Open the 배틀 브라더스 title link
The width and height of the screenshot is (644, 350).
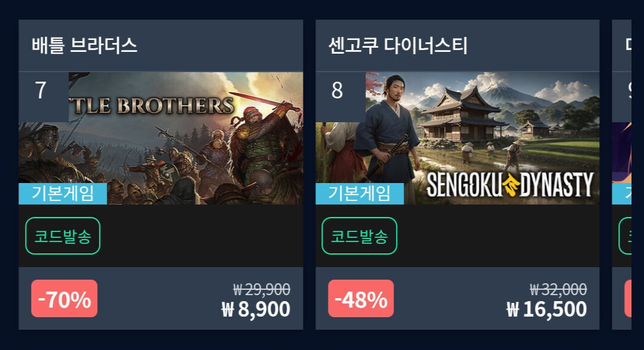click(x=84, y=45)
